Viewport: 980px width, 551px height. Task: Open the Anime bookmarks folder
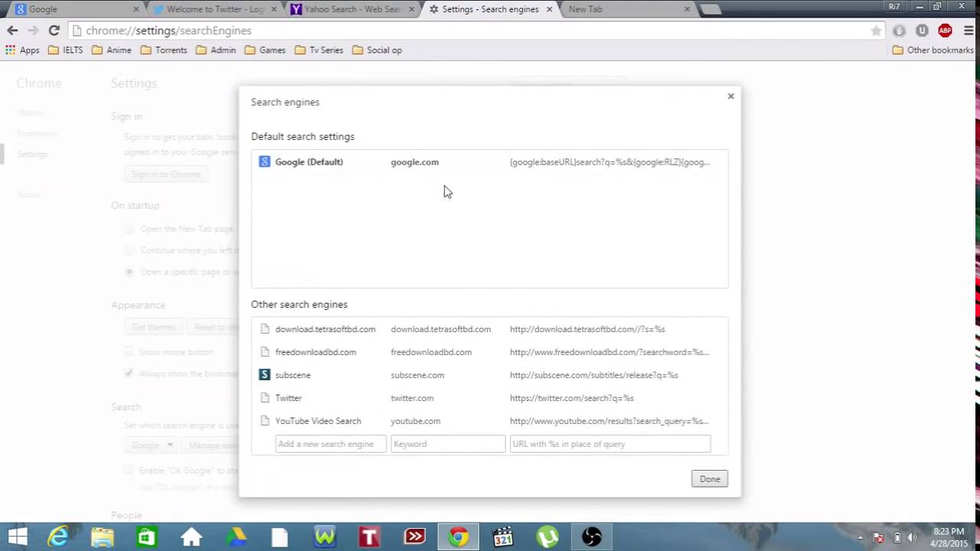(x=112, y=50)
